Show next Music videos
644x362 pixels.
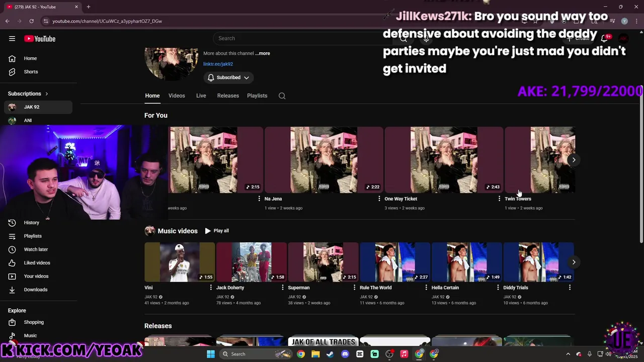click(574, 262)
